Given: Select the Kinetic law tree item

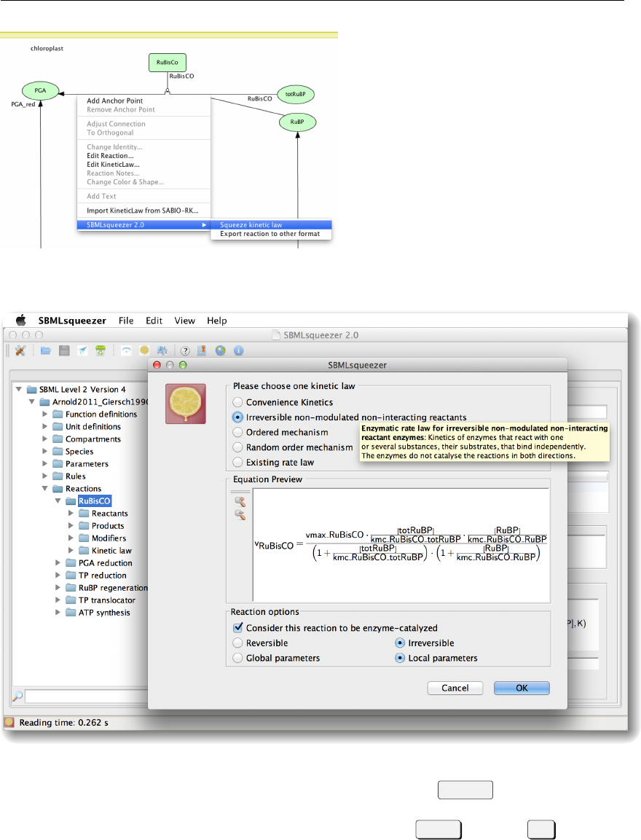Looking at the screenshot, I should [111, 550].
